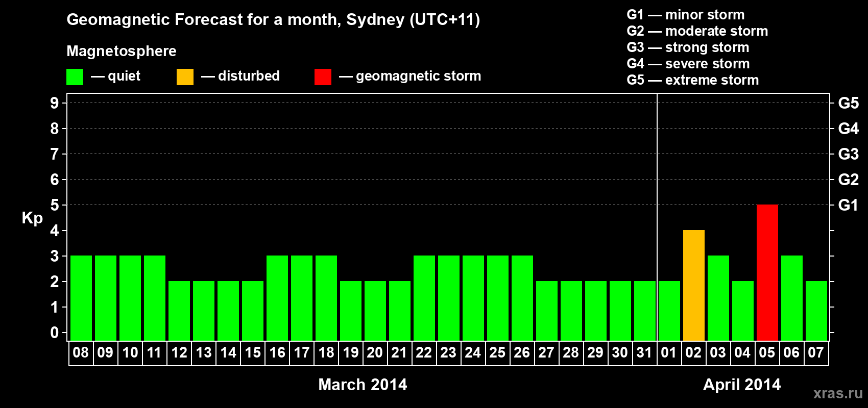Click date label 01 on the axis
Screen dimensions: 868x408
point(669,353)
